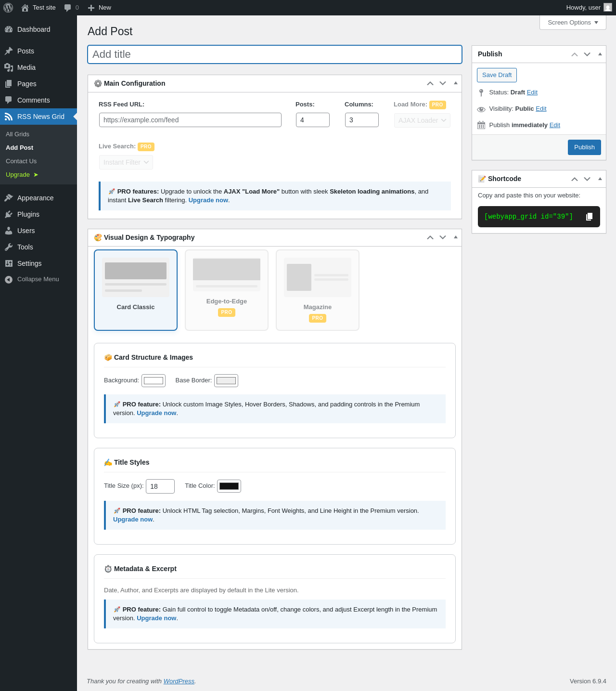Click the RSS News Grid feed icon
Viewport: 616px width, 691px height.
9,117
